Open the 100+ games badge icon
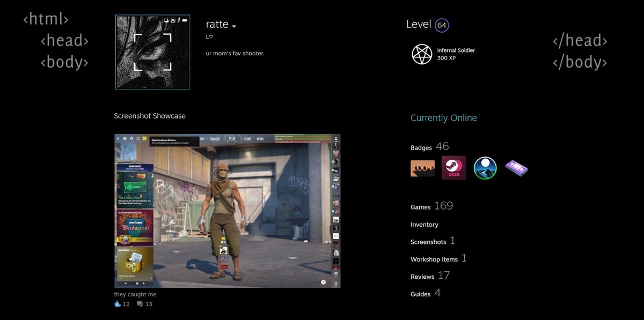 pyautogui.click(x=423, y=168)
